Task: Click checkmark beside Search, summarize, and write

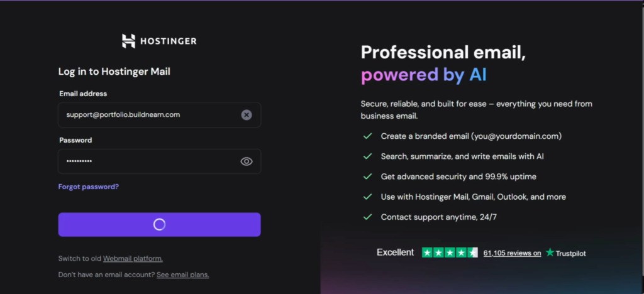Action: click(367, 156)
